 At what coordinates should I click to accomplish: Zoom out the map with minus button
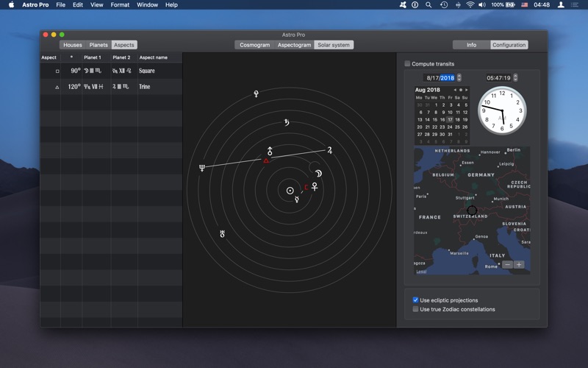(x=507, y=264)
